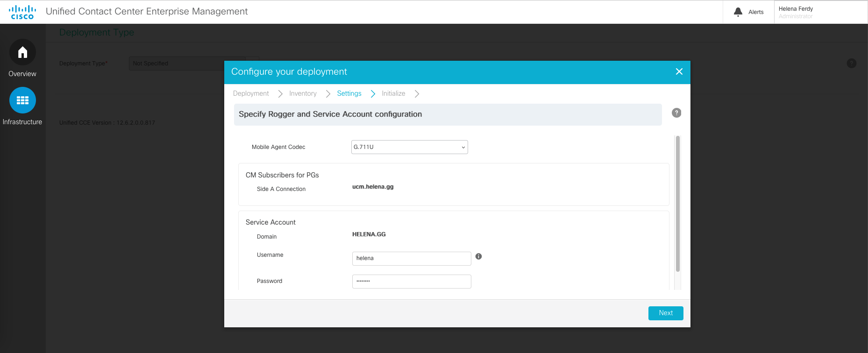
Task: Click the Username input field
Action: (x=411, y=259)
